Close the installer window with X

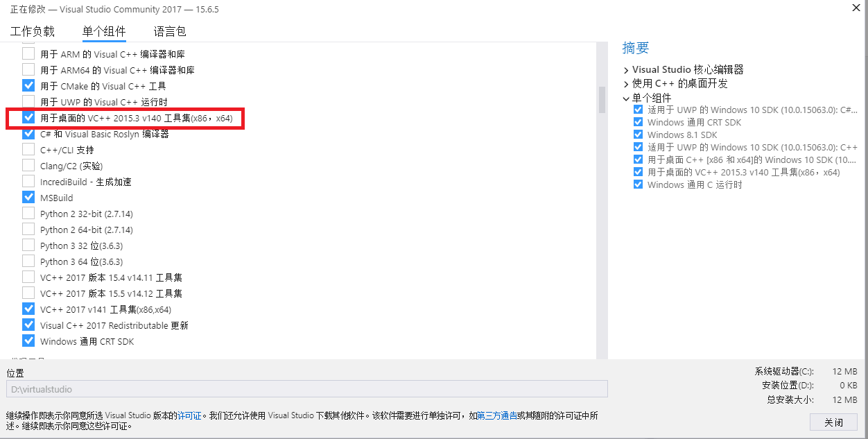coord(856,8)
